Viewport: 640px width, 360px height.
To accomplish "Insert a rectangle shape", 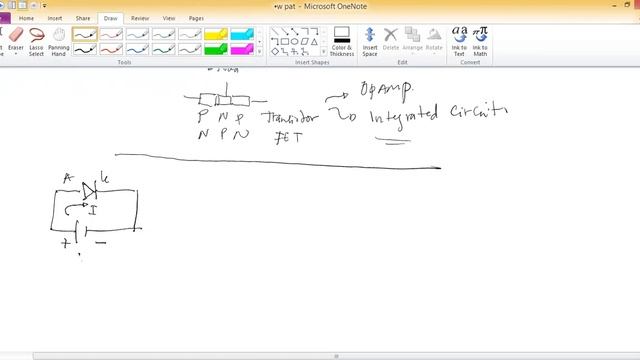I will click(285, 41).
